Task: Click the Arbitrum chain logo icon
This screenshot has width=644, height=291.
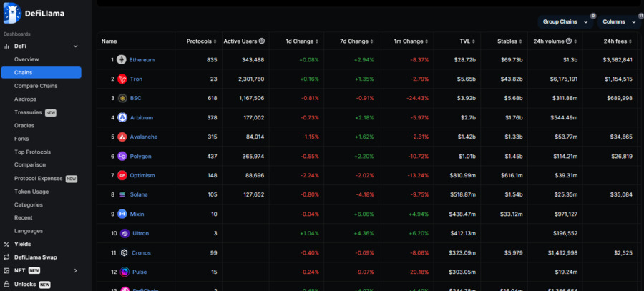Action: [x=122, y=117]
